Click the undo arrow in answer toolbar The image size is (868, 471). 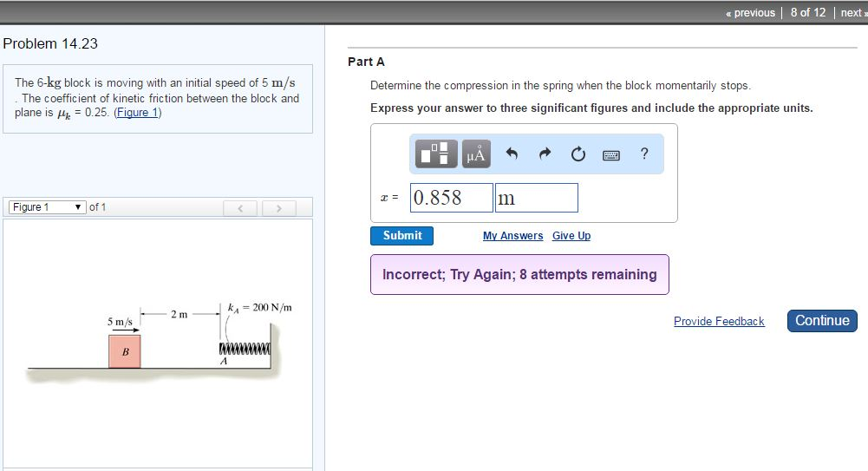tap(512, 154)
